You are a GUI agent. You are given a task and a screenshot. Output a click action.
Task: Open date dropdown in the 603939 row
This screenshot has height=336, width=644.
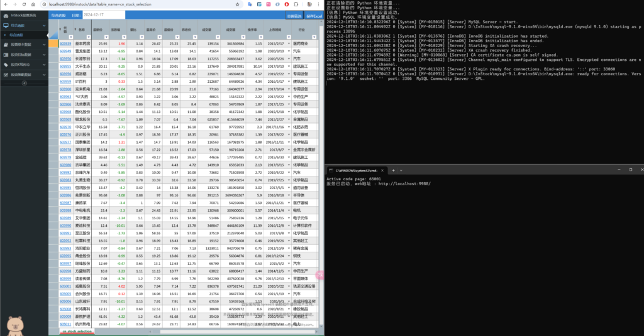point(290,44)
